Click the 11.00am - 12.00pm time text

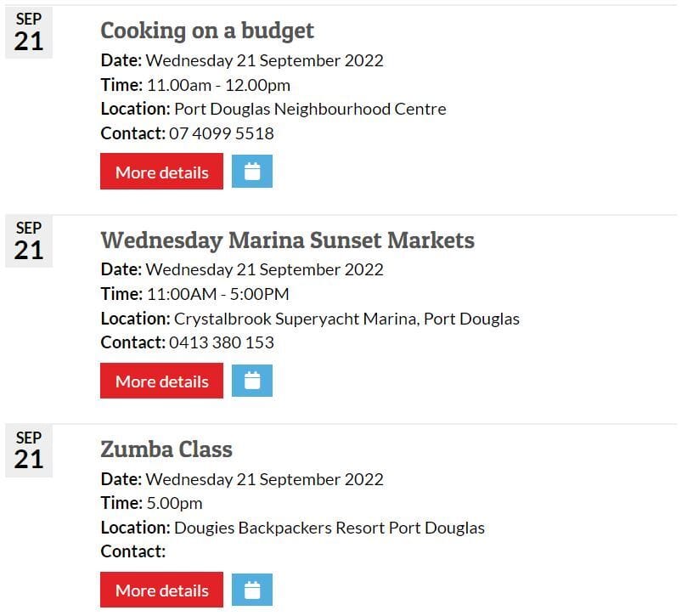tap(218, 85)
